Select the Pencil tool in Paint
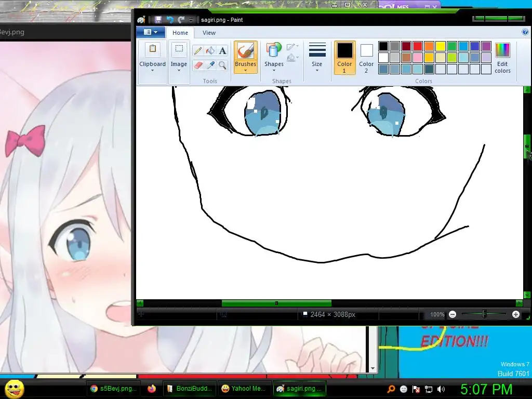The height and width of the screenshot is (399, 532). point(198,51)
